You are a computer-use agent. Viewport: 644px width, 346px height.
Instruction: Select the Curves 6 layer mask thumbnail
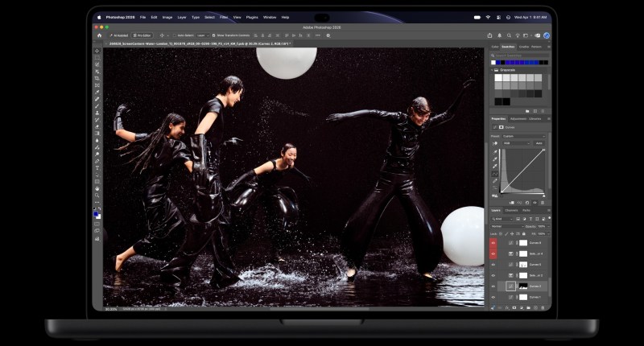tap(522, 265)
